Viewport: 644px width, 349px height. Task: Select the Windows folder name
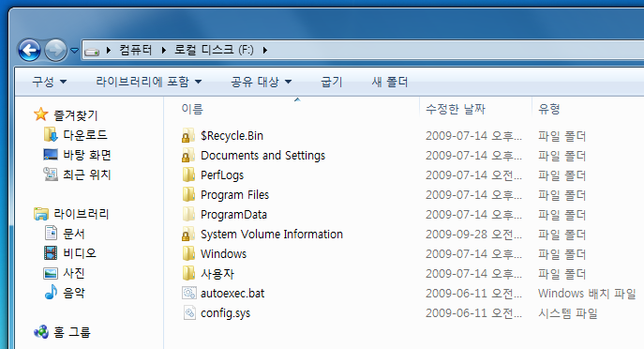tap(223, 254)
